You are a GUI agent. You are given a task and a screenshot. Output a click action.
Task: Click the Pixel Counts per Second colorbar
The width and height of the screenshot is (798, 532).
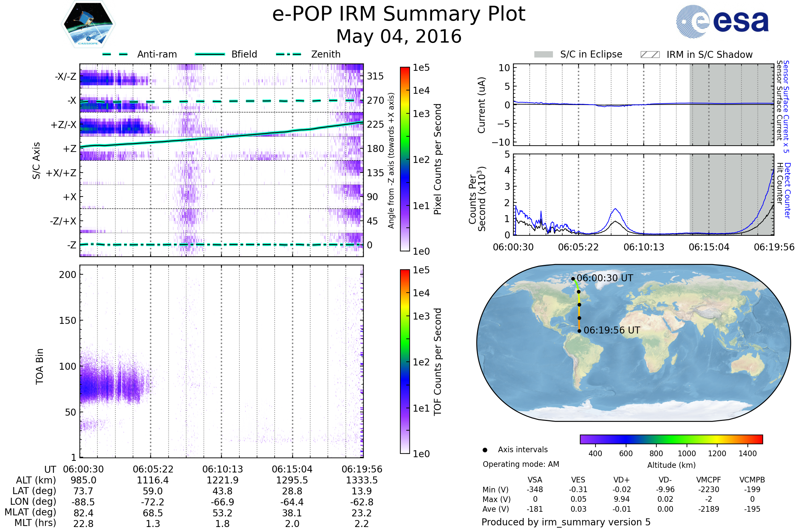(x=405, y=159)
